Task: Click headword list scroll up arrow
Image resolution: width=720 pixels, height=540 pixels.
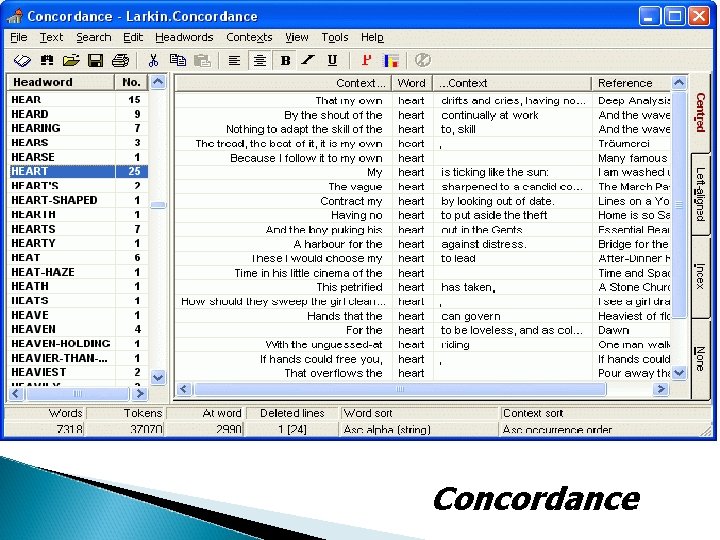Action: [x=158, y=82]
